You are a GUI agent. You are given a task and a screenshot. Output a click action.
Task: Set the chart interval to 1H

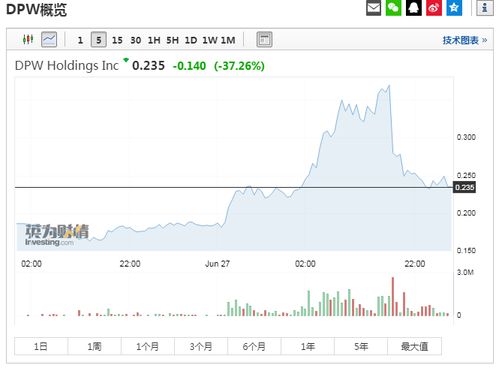click(x=154, y=40)
